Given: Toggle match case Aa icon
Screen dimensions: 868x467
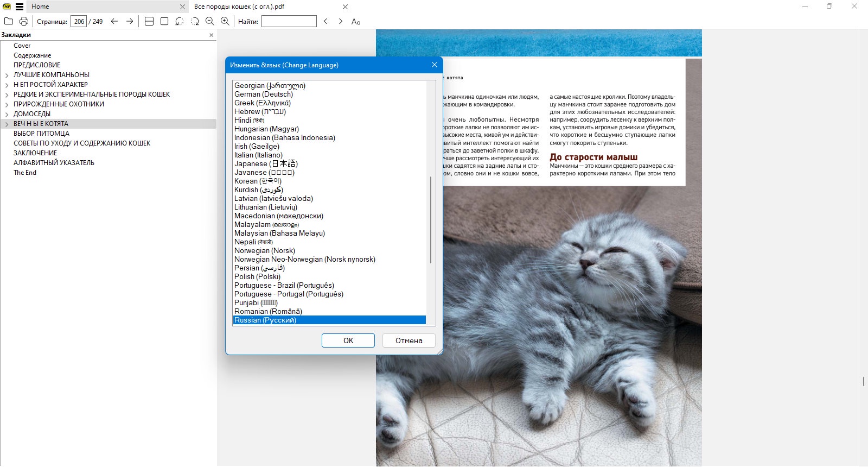Looking at the screenshot, I should [356, 21].
